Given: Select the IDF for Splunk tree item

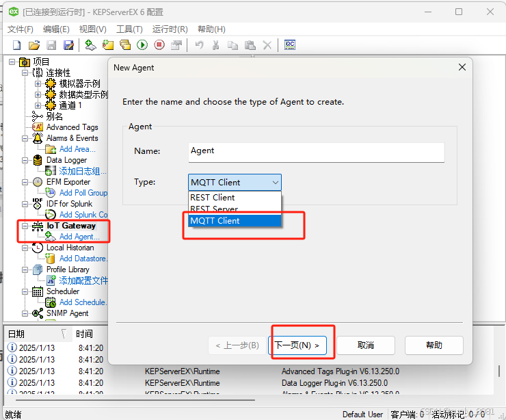Looking at the screenshot, I should [69, 204].
